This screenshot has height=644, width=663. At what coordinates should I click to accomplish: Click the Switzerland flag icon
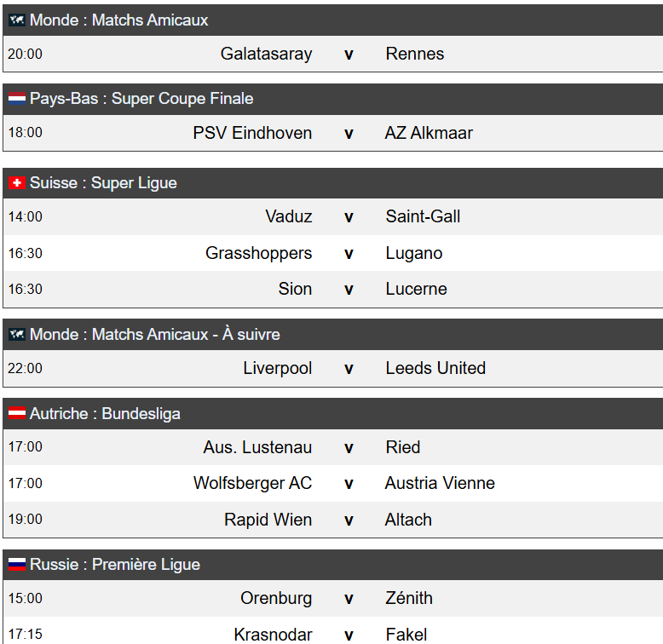pyautogui.click(x=17, y=183)
